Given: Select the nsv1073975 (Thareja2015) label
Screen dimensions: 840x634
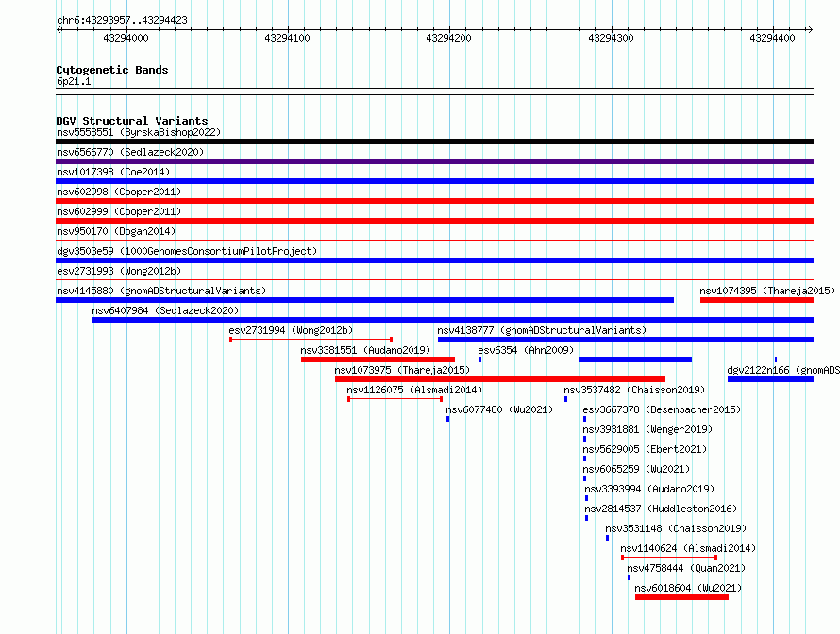Looking at the screenshot, I should [402, 370].
